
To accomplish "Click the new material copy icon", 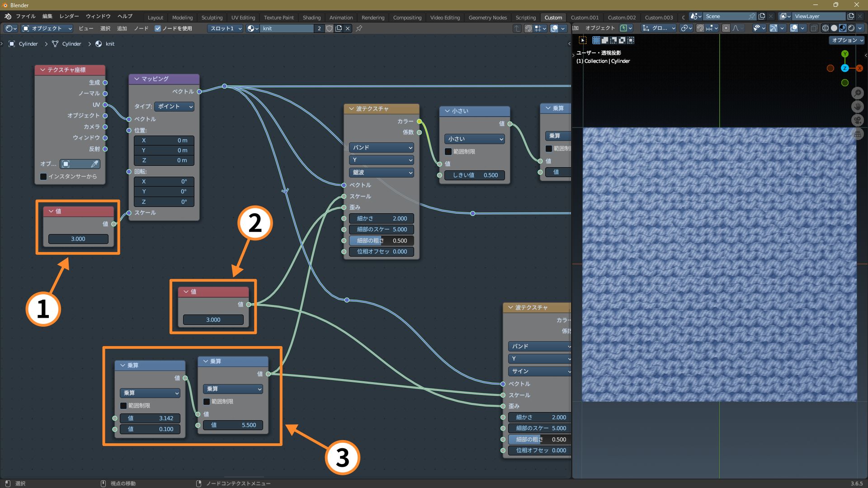I will (339, 28).
